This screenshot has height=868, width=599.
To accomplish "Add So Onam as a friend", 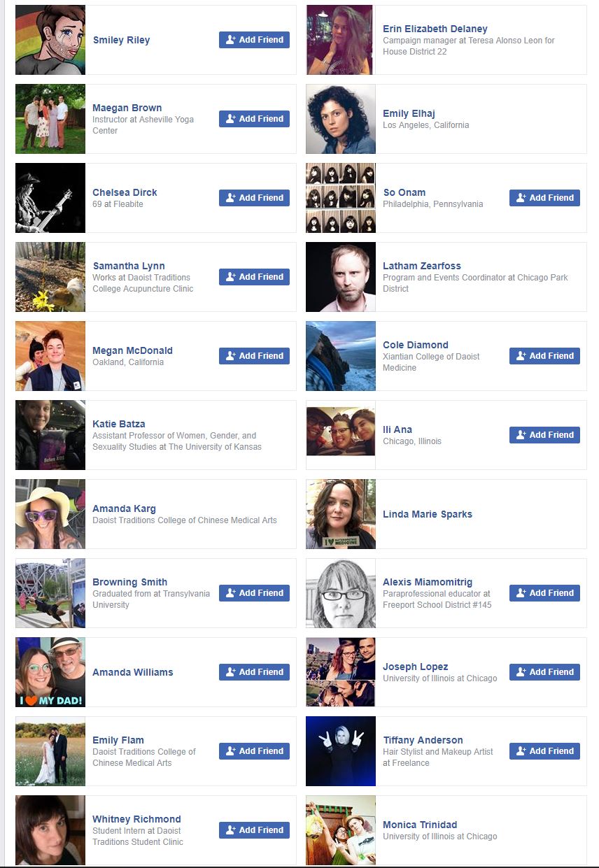I will coord(544,198).
